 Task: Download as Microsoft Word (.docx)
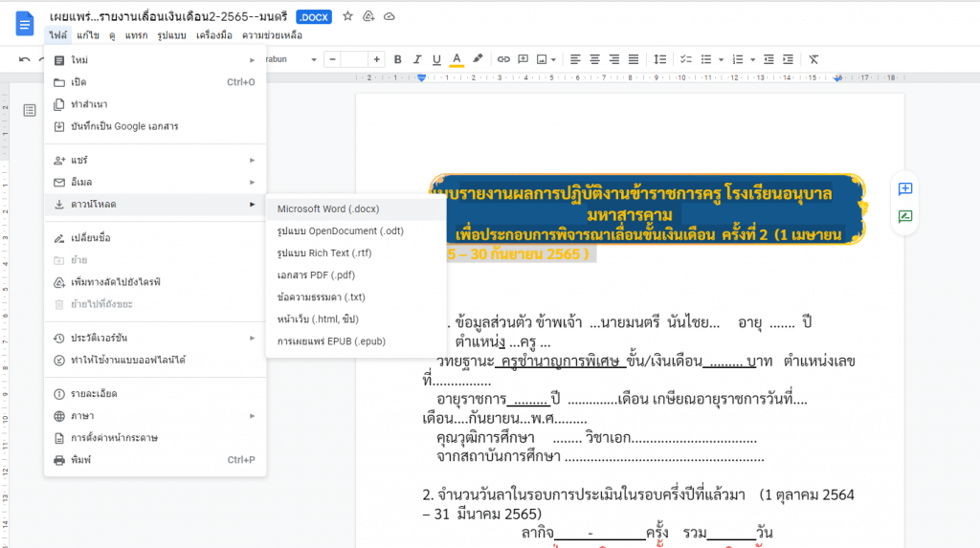(x=356, y=208)
